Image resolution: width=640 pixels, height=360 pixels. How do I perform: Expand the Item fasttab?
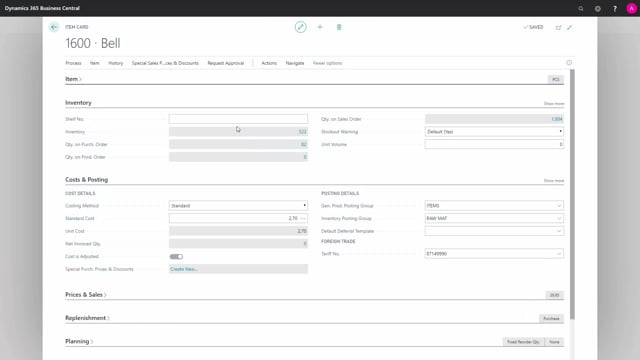click(73, 79)
